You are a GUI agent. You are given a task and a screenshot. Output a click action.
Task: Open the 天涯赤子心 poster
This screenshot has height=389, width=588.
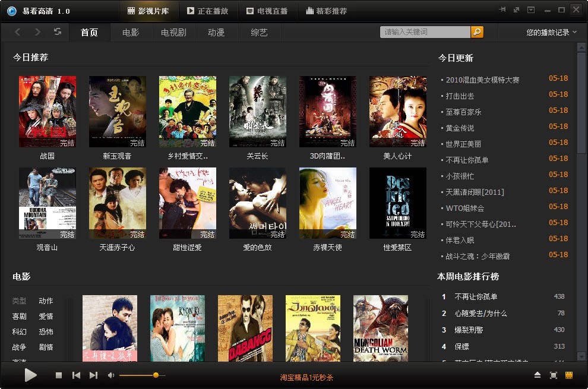coord(118,203)
